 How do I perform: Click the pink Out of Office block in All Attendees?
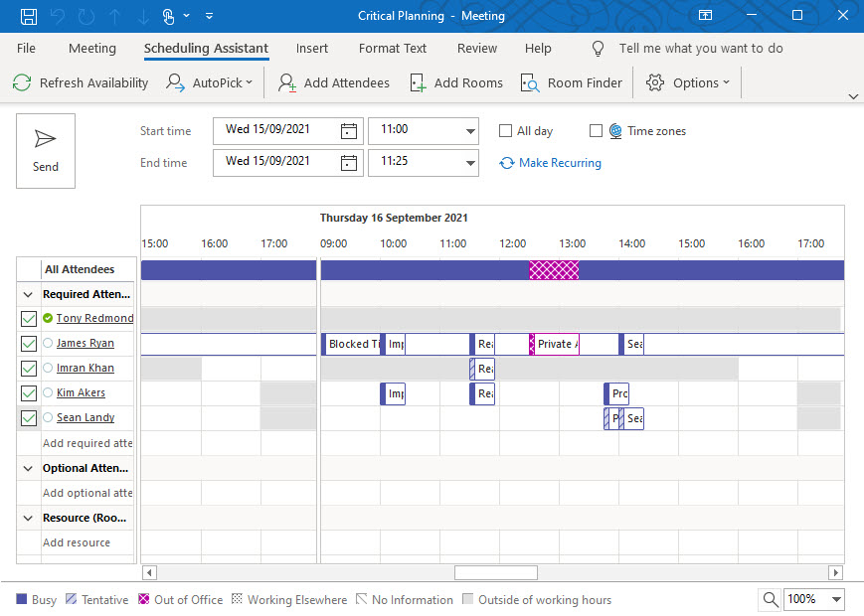[554, 269]
